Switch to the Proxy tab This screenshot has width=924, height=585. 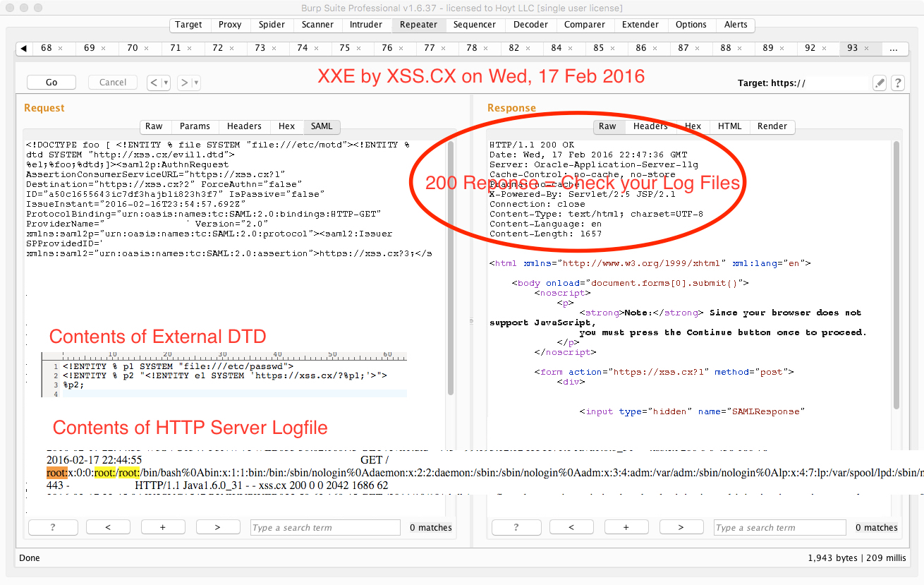[230, 25]
